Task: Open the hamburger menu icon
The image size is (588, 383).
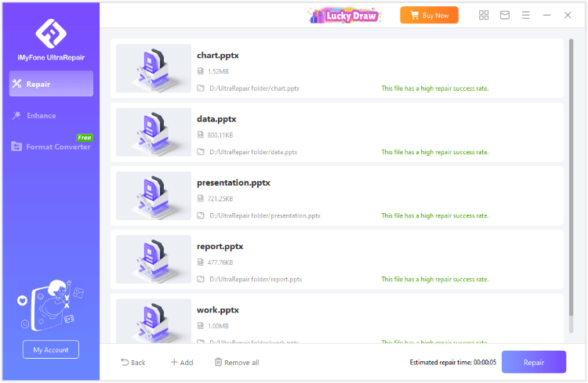Action: (x=526, y=16)
